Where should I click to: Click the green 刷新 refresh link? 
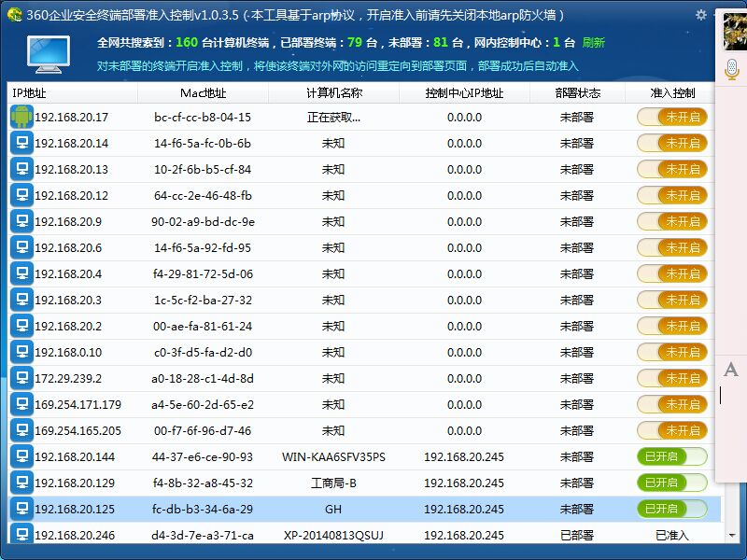click(593, 42)
